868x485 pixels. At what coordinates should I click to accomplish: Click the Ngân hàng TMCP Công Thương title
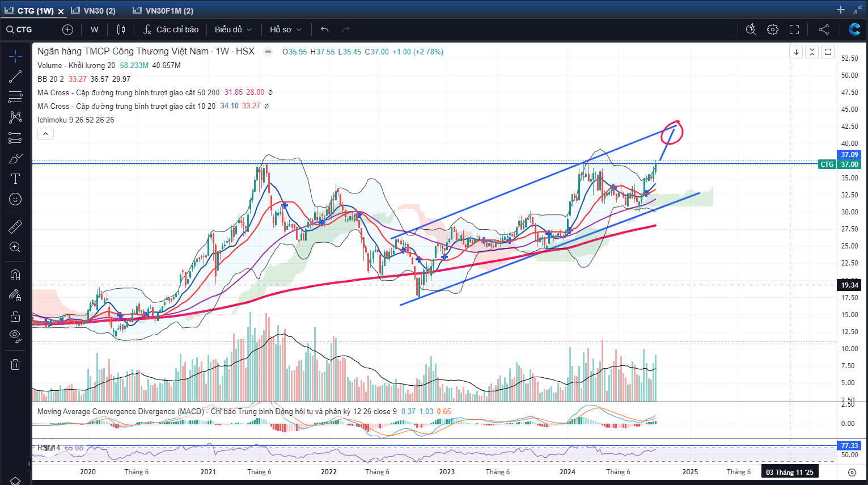point(123,51)
